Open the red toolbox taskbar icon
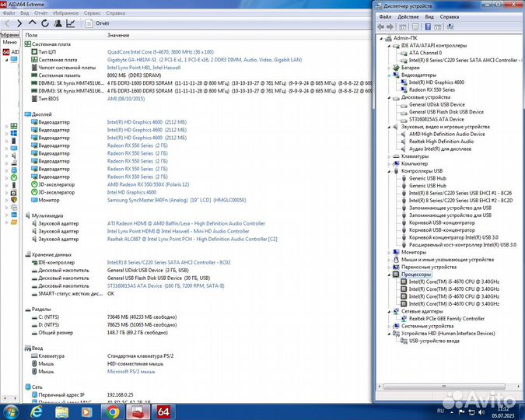 [138, 411]
